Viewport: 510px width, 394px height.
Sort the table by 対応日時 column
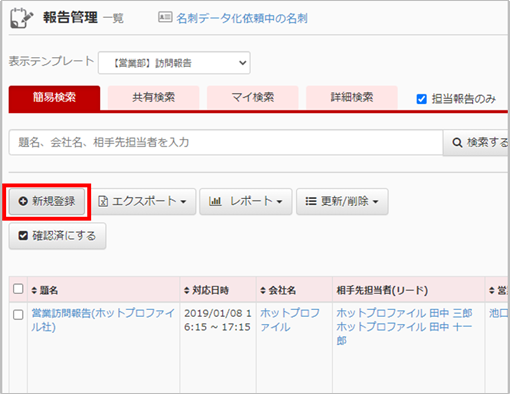pos(206,290)
